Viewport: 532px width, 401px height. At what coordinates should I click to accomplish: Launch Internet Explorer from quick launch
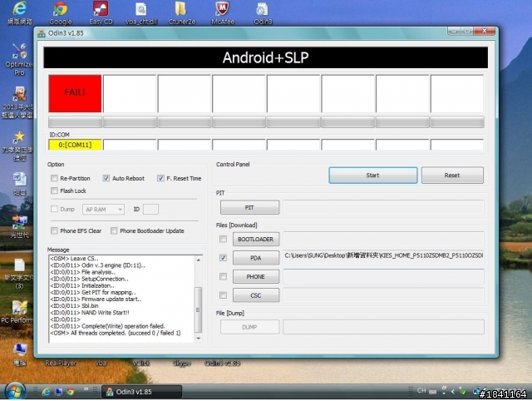click(x=46, y=392)
